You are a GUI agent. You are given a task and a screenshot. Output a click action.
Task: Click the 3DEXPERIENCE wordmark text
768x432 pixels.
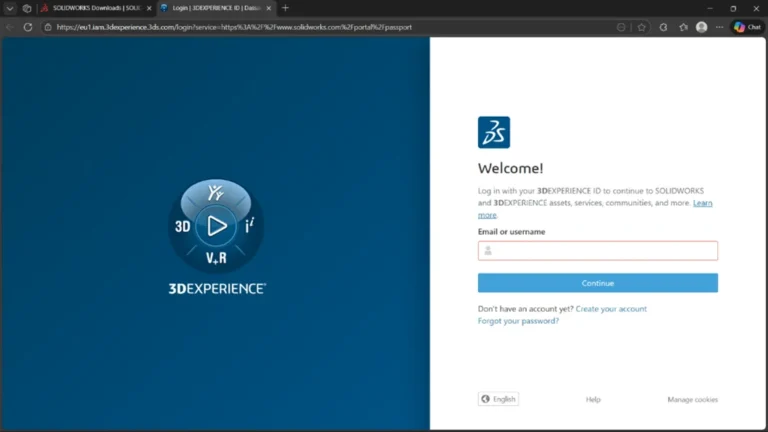point(217,289)
